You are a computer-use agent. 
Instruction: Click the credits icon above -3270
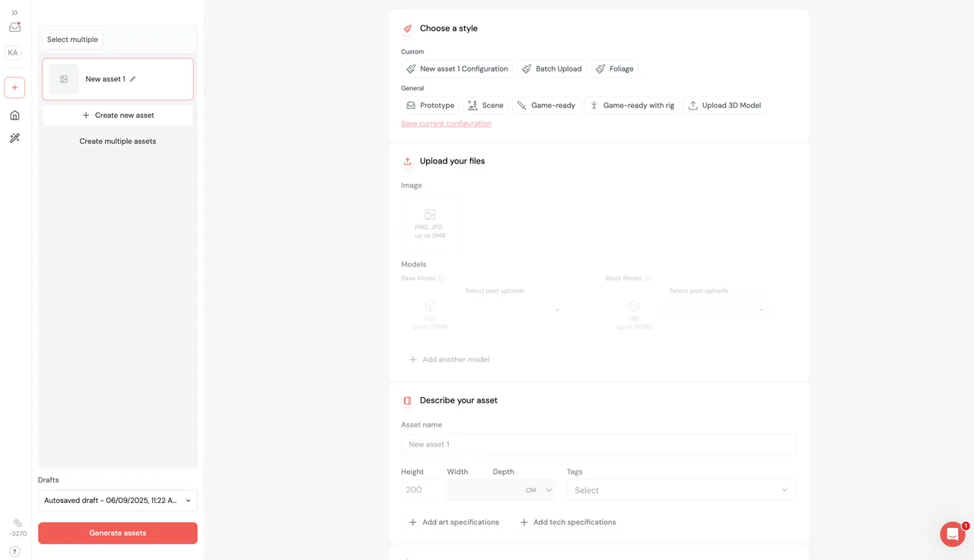pyautogui.click(x=18, y=523)
